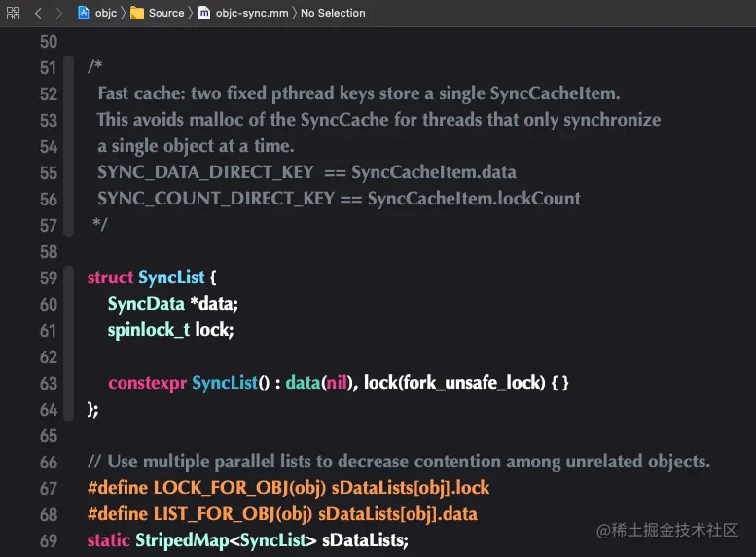Place cursor in "a single object at a time." line
Image resolution: width=756 pixels, height=557 pixels.
[196, 146]
